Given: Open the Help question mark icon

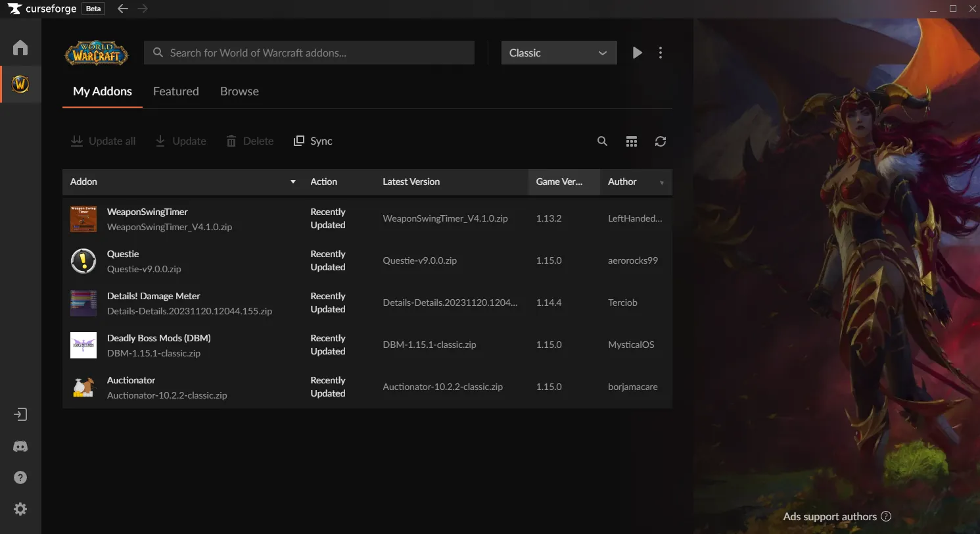Looking at the screenshot, I should click(20, 477).
